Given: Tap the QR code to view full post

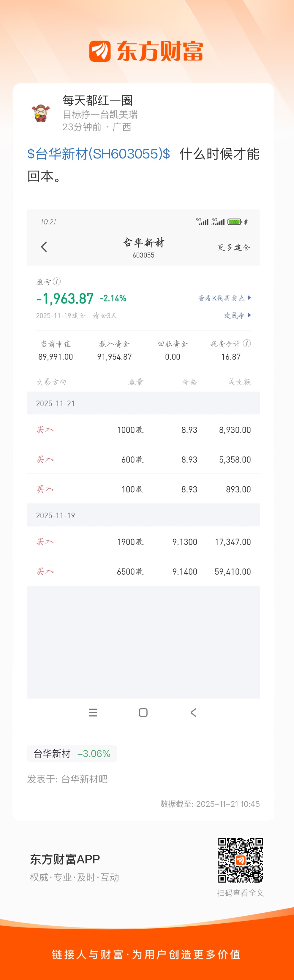Looking at the screenshot, I should point(240,860).
